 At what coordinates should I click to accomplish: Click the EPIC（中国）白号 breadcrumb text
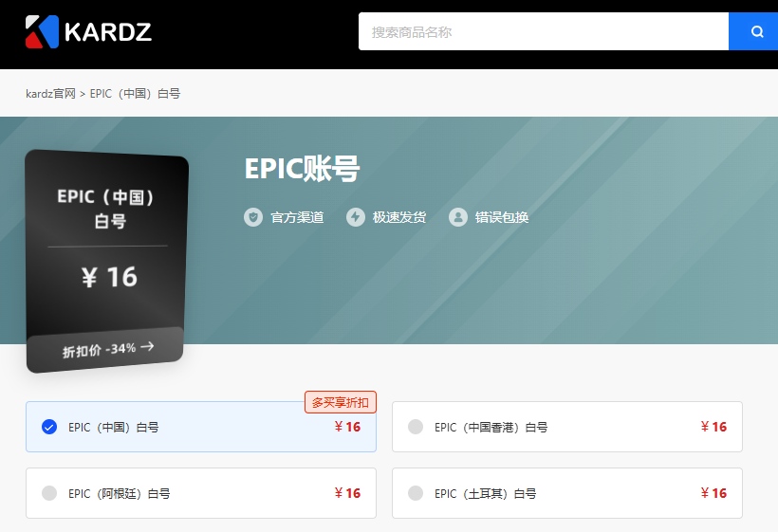pyautogui.click(x=135, y=94)
